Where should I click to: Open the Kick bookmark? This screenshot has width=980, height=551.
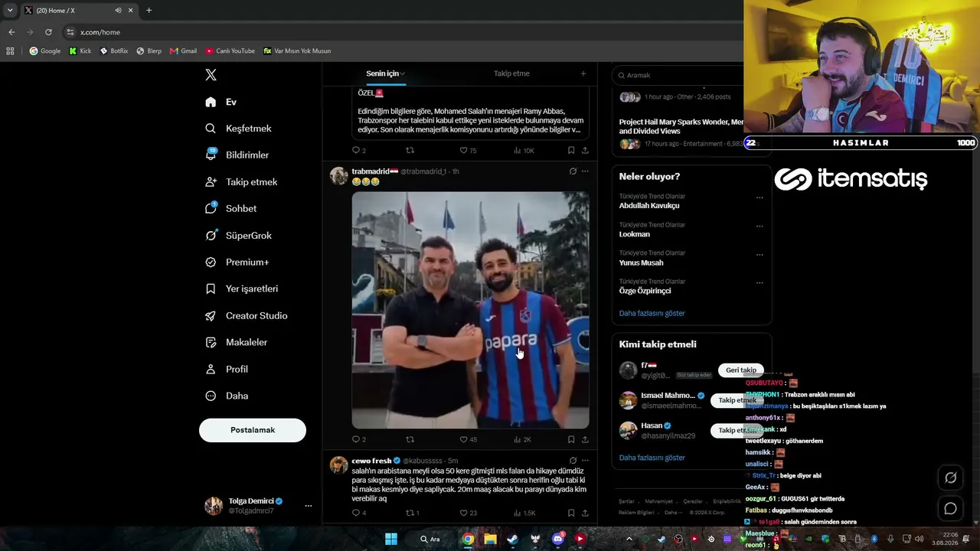[x=80, y=51]
